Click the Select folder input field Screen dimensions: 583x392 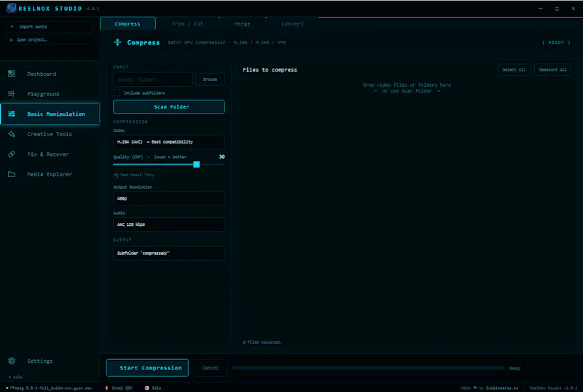(153, 79)
